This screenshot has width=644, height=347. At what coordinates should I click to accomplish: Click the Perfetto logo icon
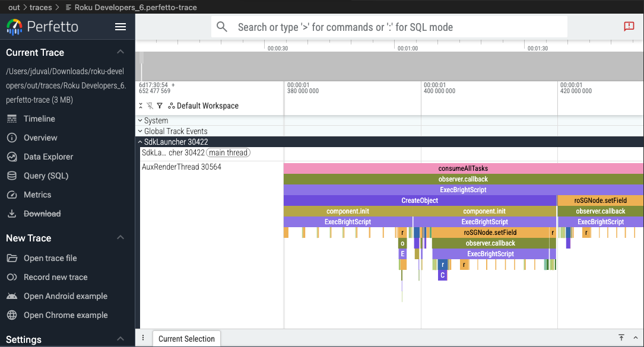click(14, 27)
